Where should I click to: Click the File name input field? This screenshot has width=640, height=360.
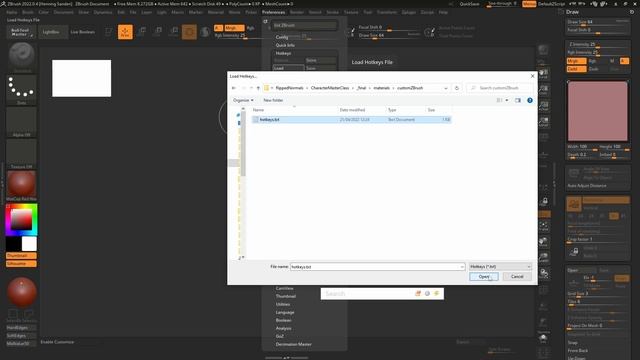[x=375, y=267]
